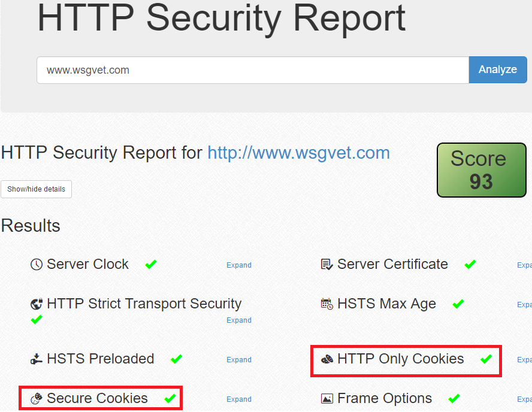Expand the HSTS Preloaded details
Screen dimensions: 532x412
coord(238,360)
